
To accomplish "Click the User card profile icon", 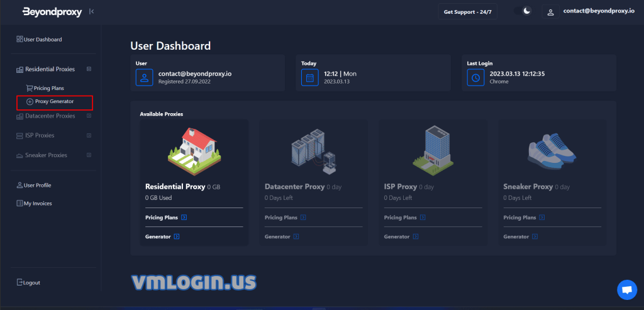I will pyautogui.click(x=144, y=77).
